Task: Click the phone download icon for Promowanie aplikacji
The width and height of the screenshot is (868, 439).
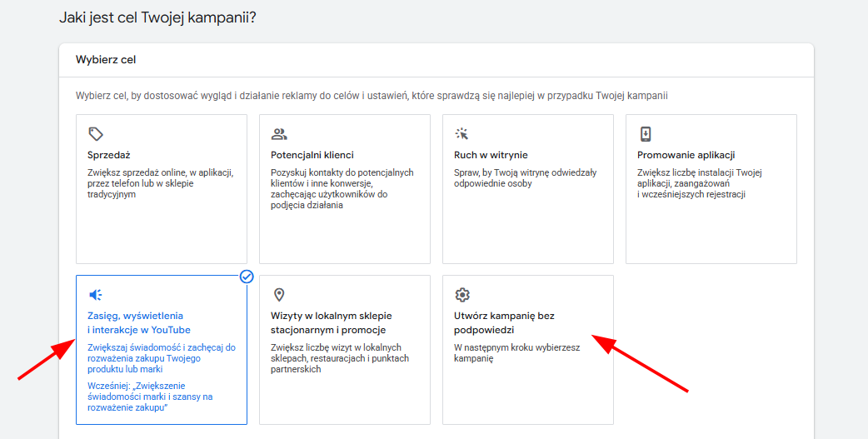Action: point(646,134)
